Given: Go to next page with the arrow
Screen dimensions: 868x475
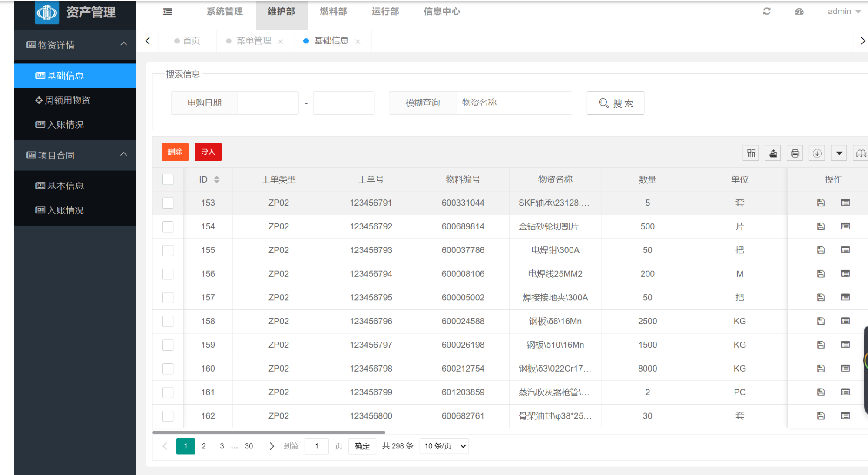Looking at the screenshot, I should click(272, 446).
